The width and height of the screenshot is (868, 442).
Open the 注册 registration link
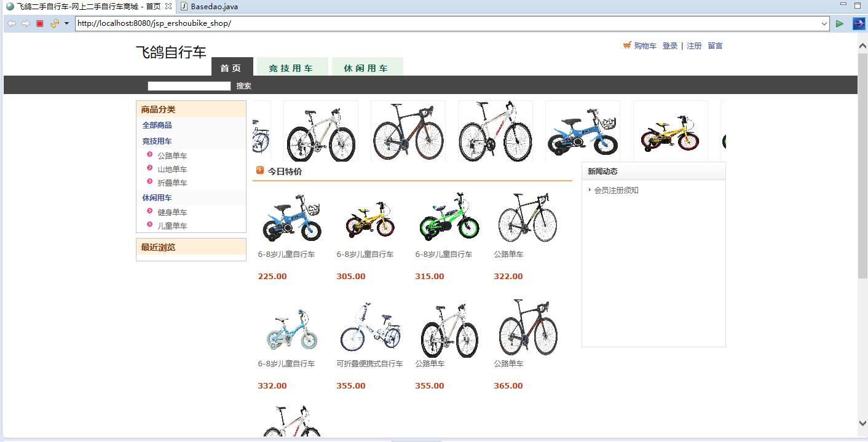tap(694, 45)
